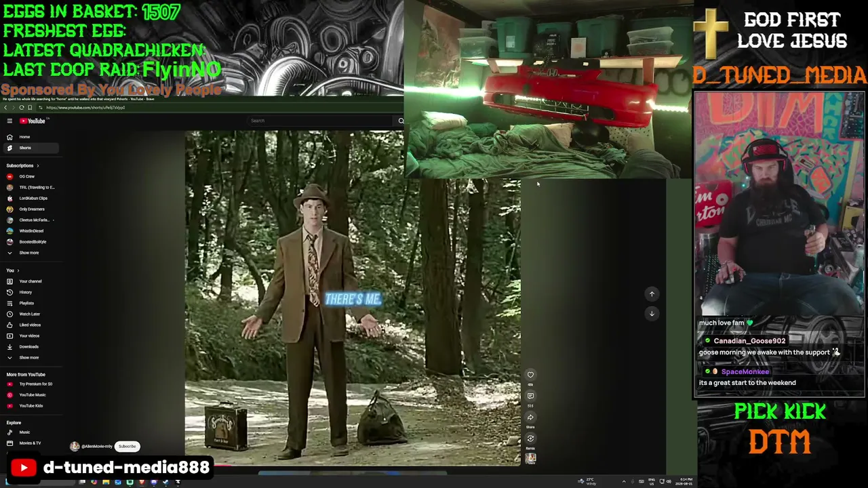
Task: Go to previous Short with up arrow
Action: [652, 293]
